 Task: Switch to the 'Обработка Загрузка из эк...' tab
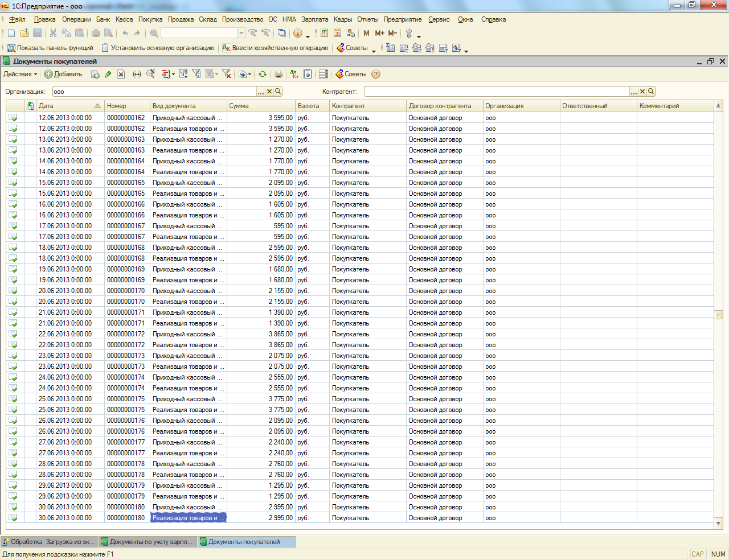click(x=50, y=542)
